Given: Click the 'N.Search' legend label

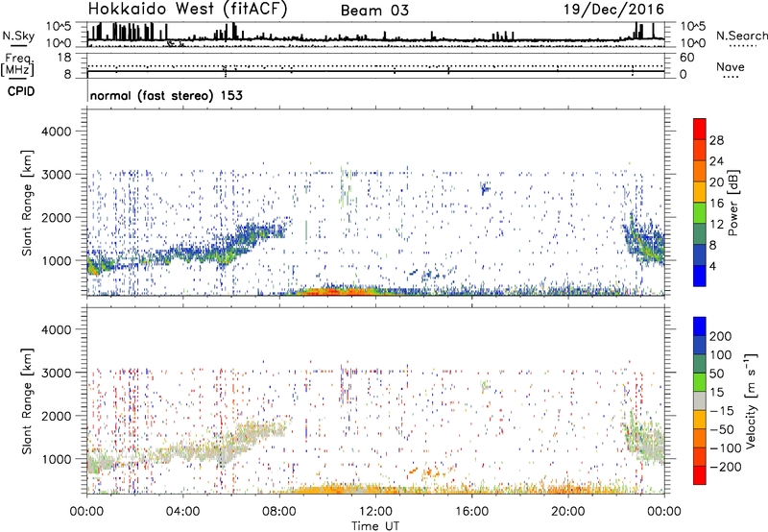Looking at the screenshot, I should coord(742,36).
